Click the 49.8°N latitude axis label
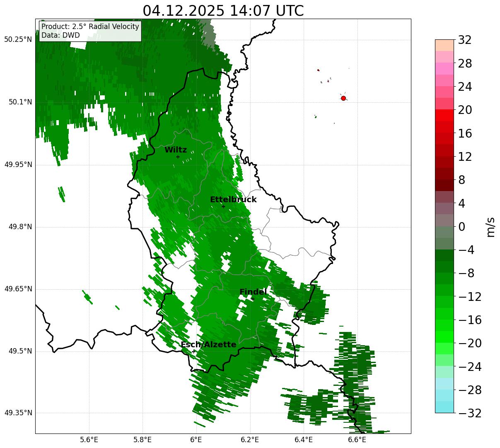 click(x=20, y=227)
